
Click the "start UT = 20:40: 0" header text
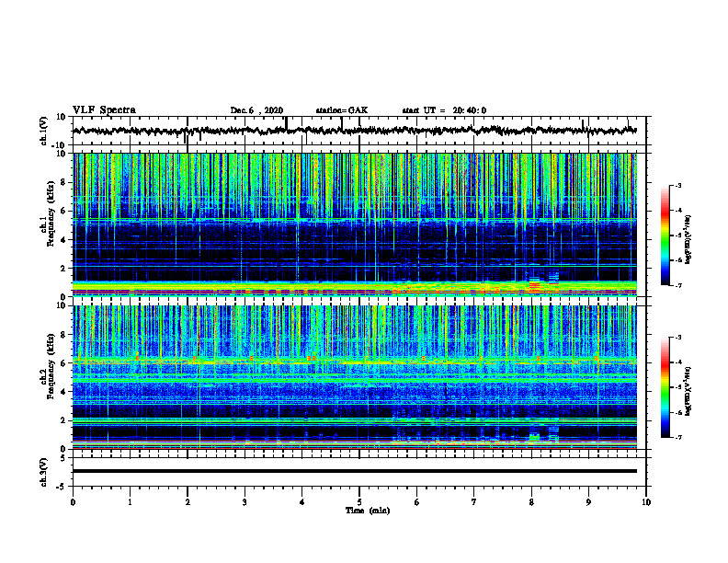point(444,110)
